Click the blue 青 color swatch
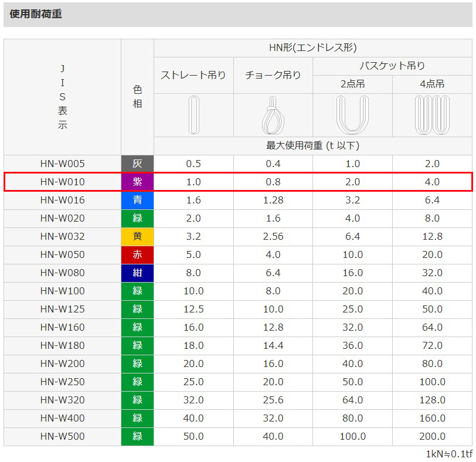The width and height of the screenshot is (476, 462). [137, 201]
